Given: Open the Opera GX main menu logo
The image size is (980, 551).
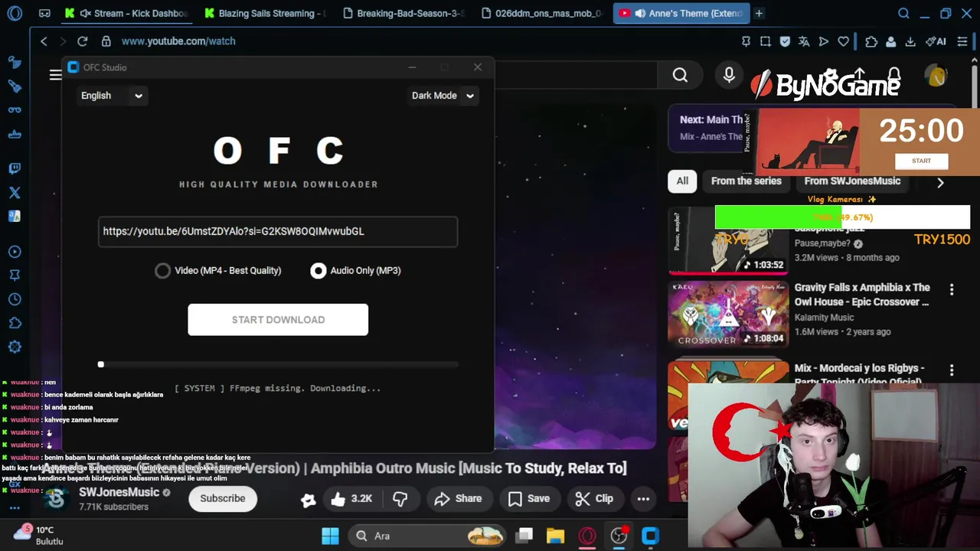Looking at the screenshot, I should pos(15,13).
